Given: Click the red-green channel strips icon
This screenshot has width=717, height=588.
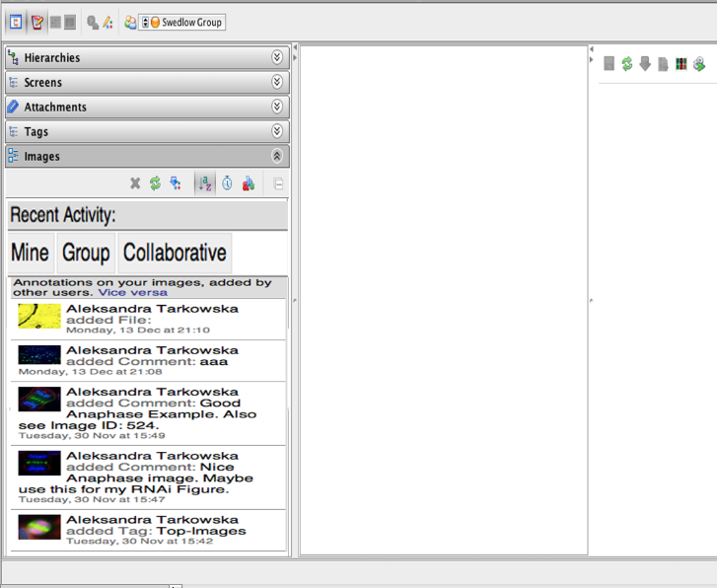Looking at the screenshot, I should 681,63.
